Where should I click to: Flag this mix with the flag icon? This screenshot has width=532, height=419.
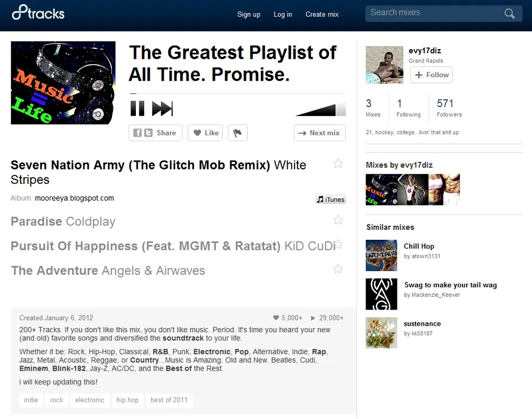pyautogui.click(x=238, y=133)
